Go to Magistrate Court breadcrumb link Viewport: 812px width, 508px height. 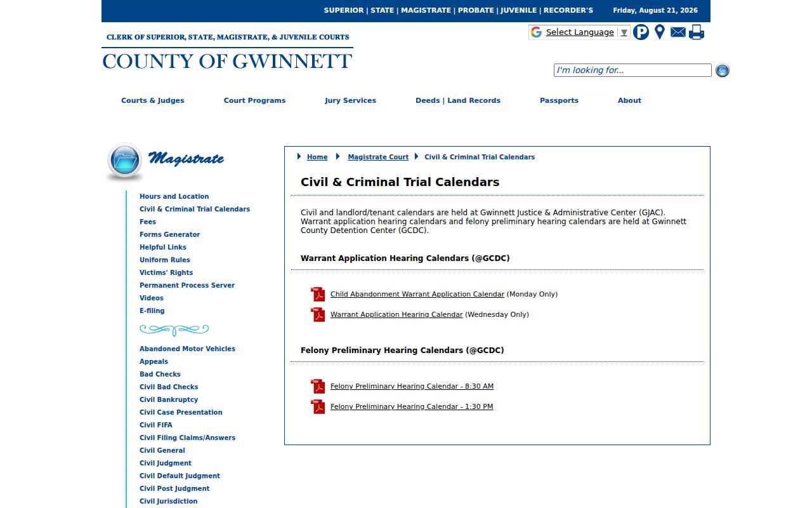click(378, 157)
